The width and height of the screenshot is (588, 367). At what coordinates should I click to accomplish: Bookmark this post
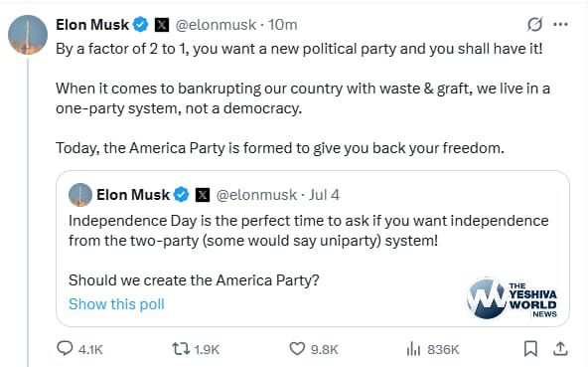(x=530, y=349)
